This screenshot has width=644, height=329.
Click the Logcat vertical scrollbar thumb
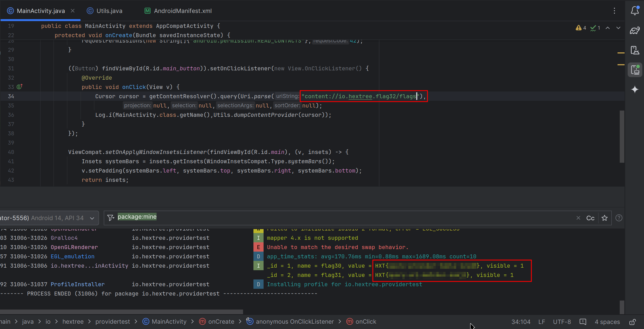click(622, 307)
